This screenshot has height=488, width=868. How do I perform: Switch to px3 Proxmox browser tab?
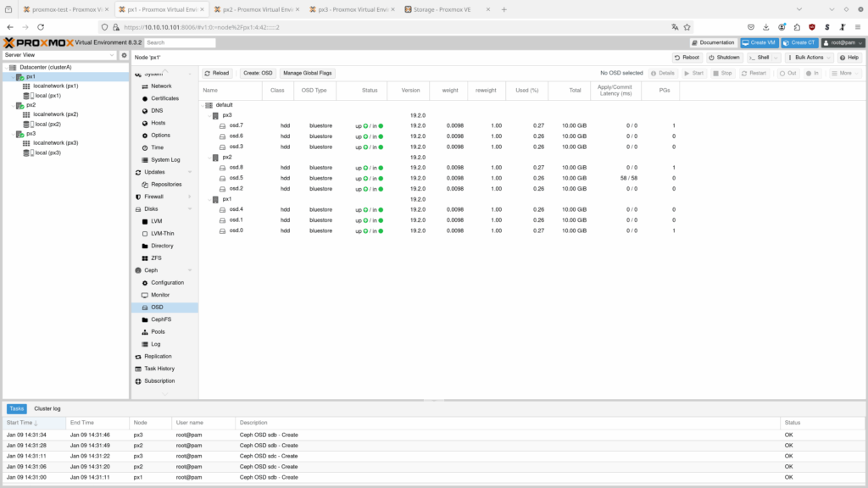point(352,9)
